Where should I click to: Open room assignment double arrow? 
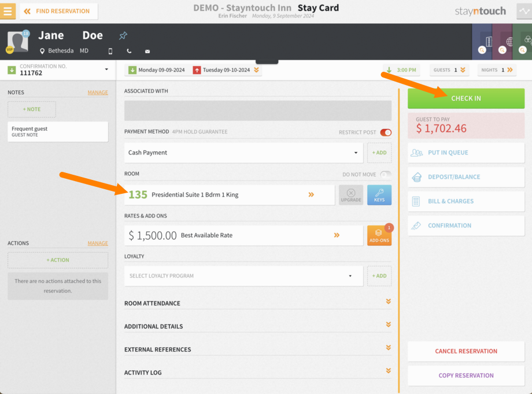point(311,194)
